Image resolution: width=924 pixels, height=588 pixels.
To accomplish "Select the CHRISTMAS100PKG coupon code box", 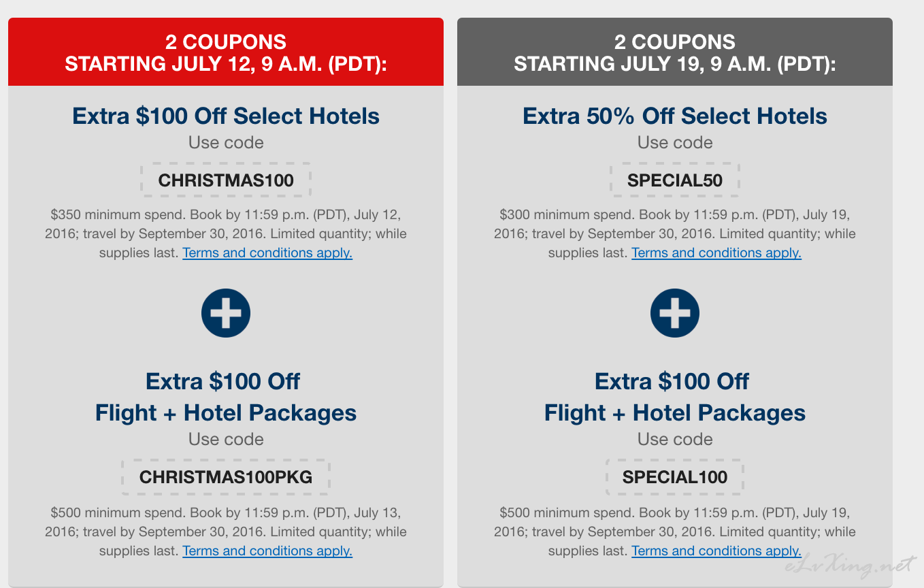I will [x=226, y=477].
